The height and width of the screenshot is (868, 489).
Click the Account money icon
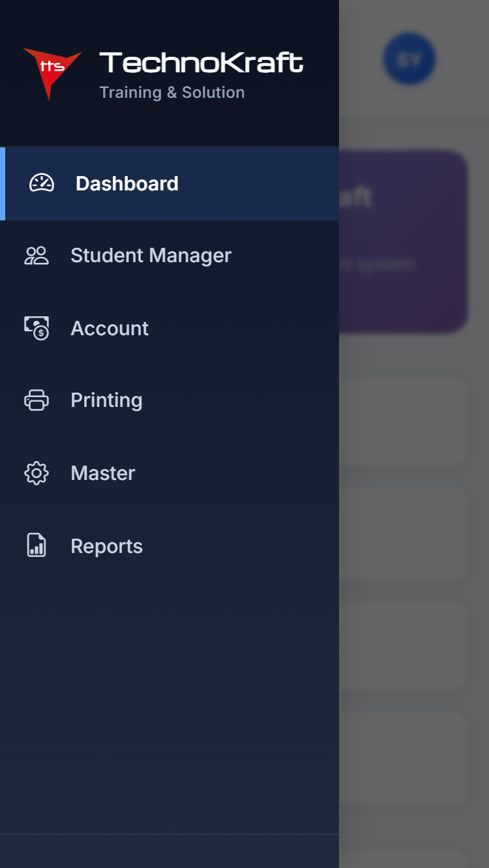pyautogui.click(x=37, y=328)
